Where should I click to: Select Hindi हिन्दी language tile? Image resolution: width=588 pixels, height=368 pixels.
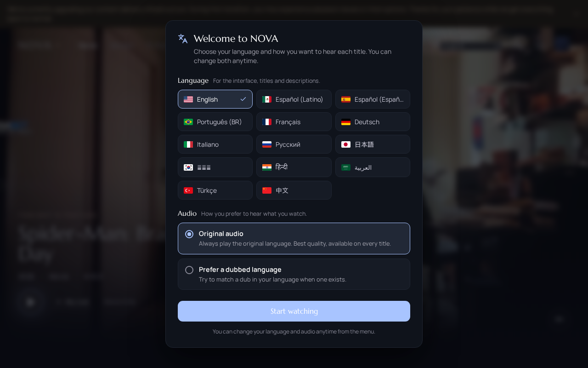click(294, 167)
